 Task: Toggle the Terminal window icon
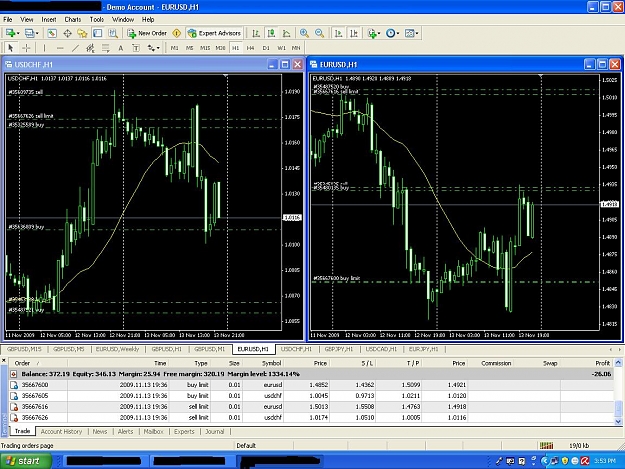pos(98,33)
